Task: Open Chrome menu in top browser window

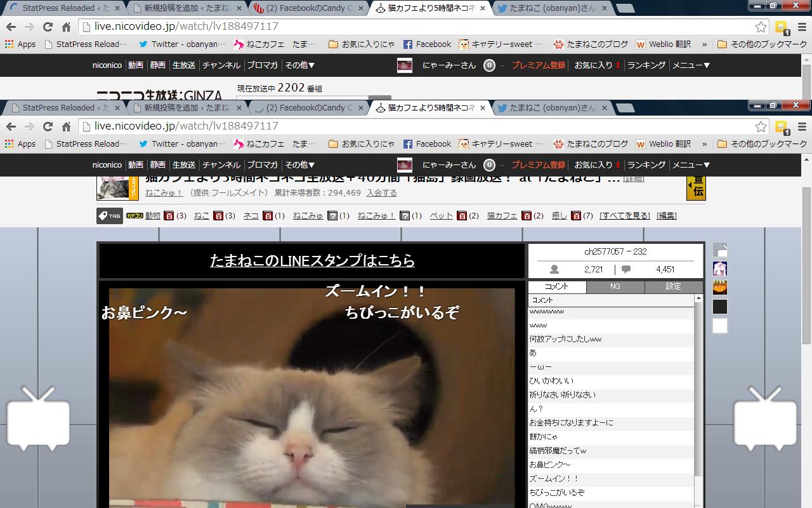Action: point(802,27)
